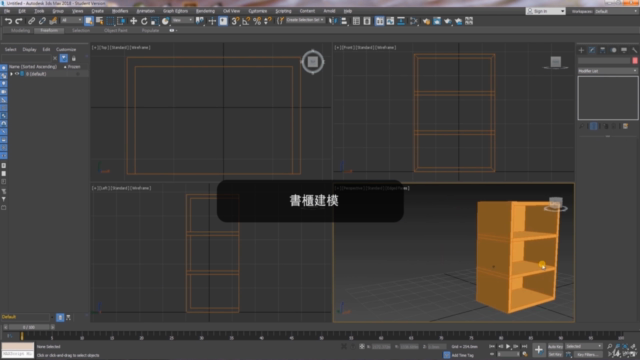The width and height of the screenshot is (640, 360).
Task: Switch to the Modeling ribbon tab
Action: click(x=20, y=31)
